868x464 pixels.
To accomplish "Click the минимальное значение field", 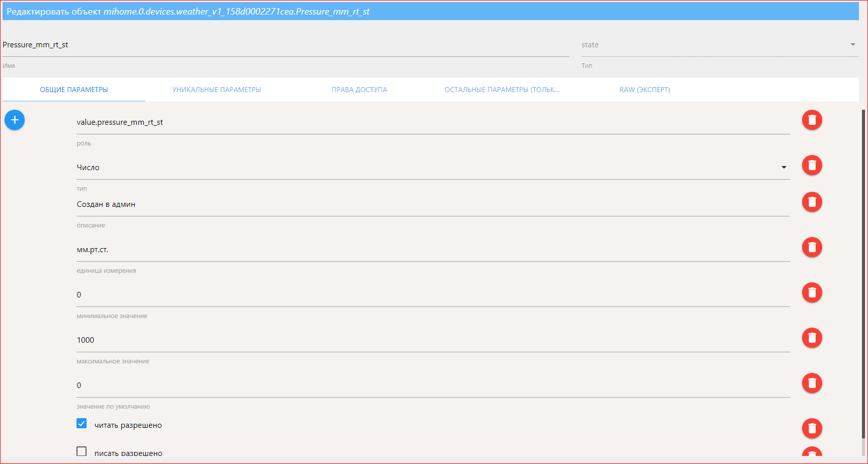I will coord(433,295).
